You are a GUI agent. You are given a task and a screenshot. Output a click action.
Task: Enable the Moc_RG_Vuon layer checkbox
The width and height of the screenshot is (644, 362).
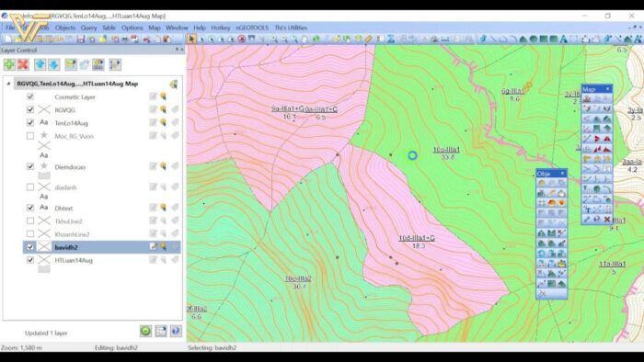coord(30,136)
